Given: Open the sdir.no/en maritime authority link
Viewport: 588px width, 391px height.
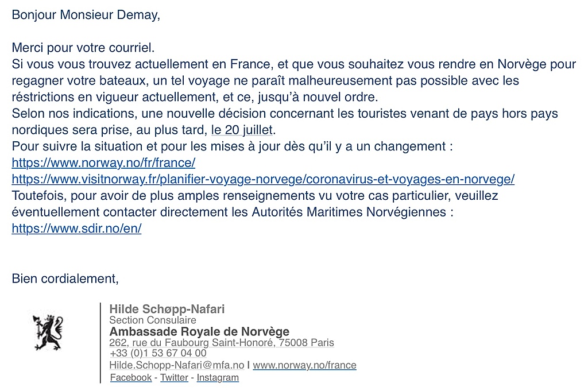Looking at the screenshot, I should click(x=76, y=229).
